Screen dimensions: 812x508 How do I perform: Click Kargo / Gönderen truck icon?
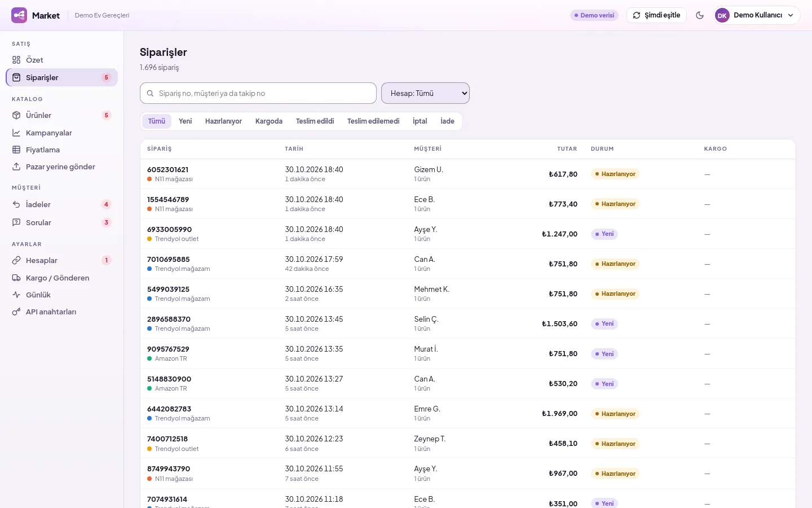(x=16, y=278)
